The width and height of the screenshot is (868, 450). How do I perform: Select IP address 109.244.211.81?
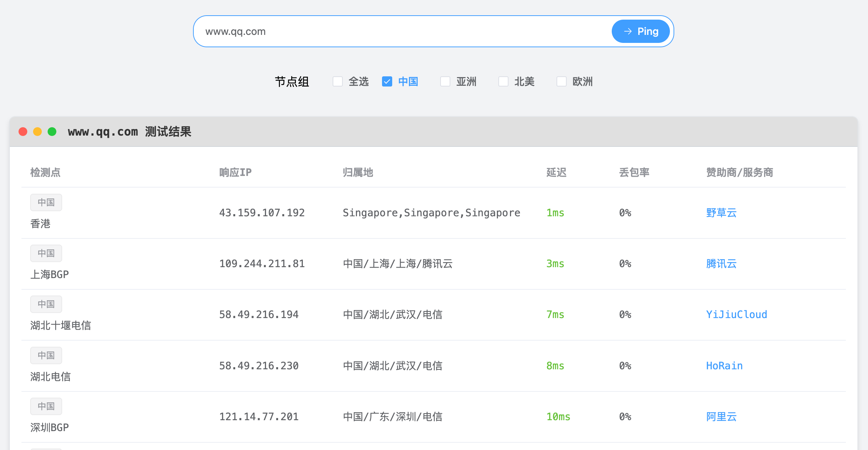point(262,264)
